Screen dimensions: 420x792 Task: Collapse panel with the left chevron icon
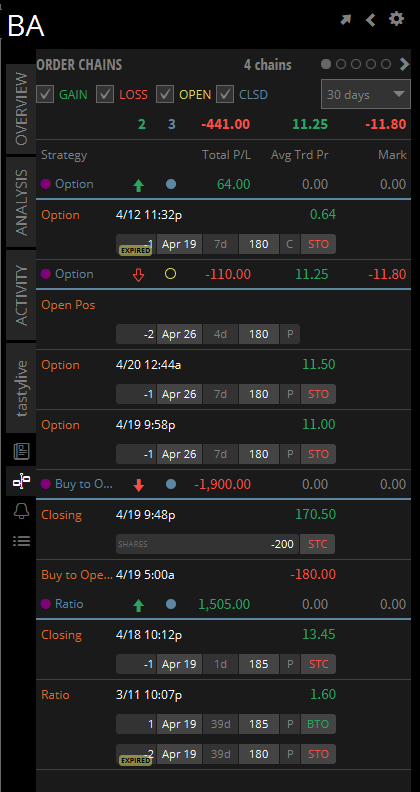click(371, 20)
